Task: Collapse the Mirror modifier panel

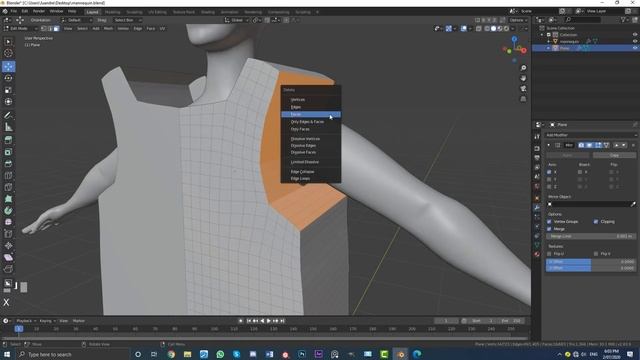Action: 549,145
